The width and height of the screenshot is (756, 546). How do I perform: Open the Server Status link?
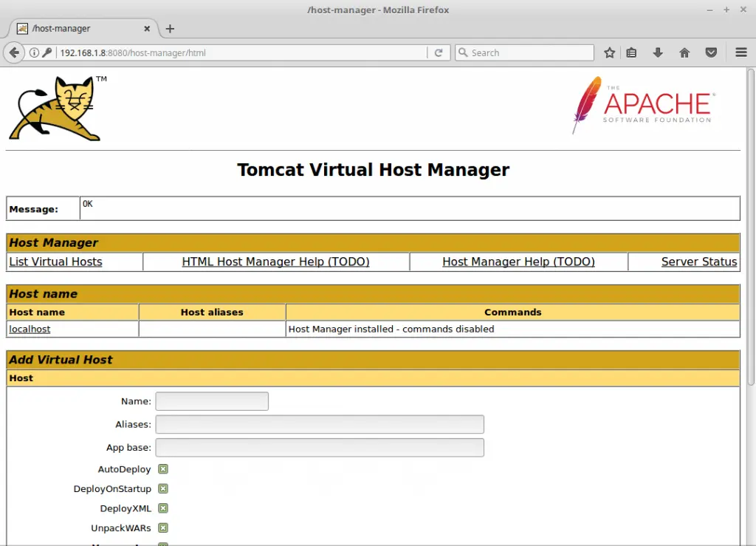tap(699, 262)
